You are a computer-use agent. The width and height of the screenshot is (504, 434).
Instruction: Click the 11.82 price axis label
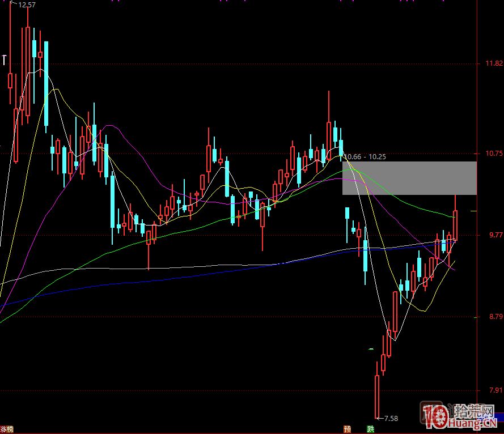click(x=490, y=63)
